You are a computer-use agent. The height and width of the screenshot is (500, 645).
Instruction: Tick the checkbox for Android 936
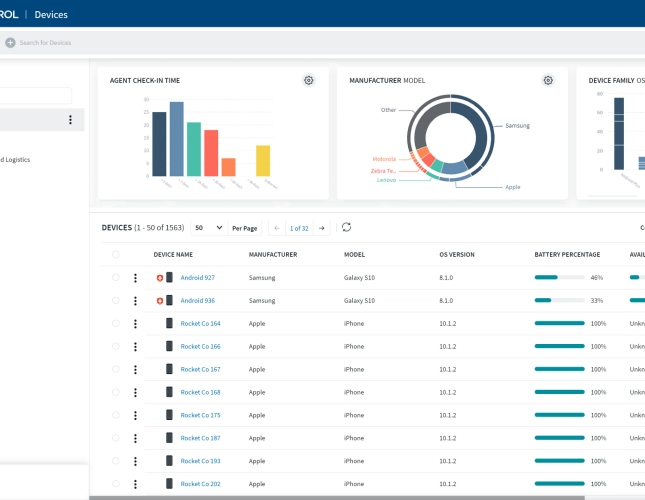click(116, 300)
